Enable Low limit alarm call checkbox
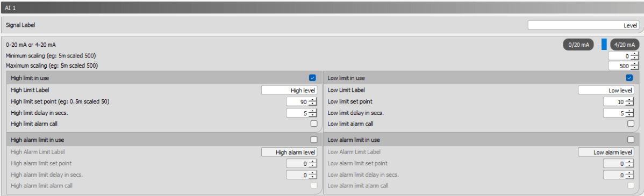 click(631, 124)
